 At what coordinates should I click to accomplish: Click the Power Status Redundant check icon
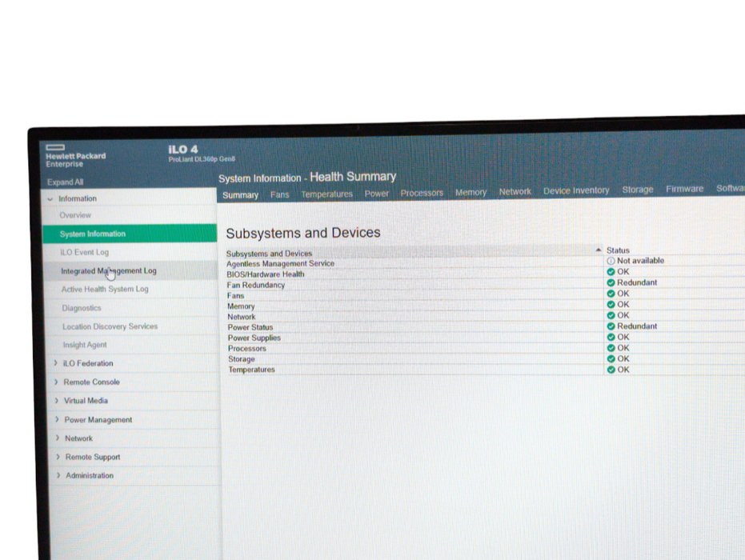(x=611, y=326)
